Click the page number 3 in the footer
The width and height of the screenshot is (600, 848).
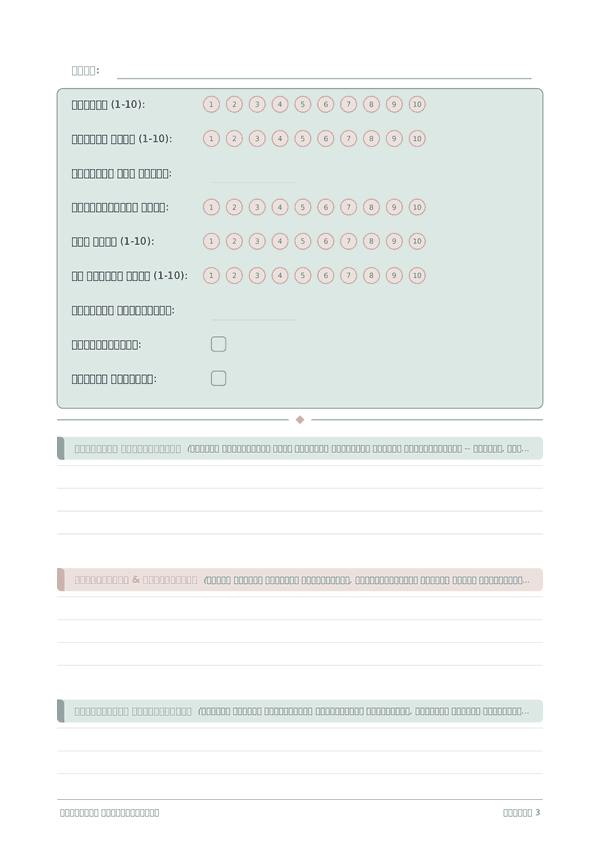tap(537, 812)
